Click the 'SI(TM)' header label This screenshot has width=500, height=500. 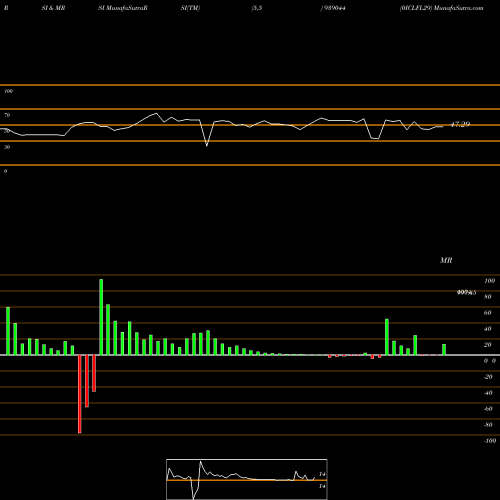pyautogui.click(x=190, y=8)
